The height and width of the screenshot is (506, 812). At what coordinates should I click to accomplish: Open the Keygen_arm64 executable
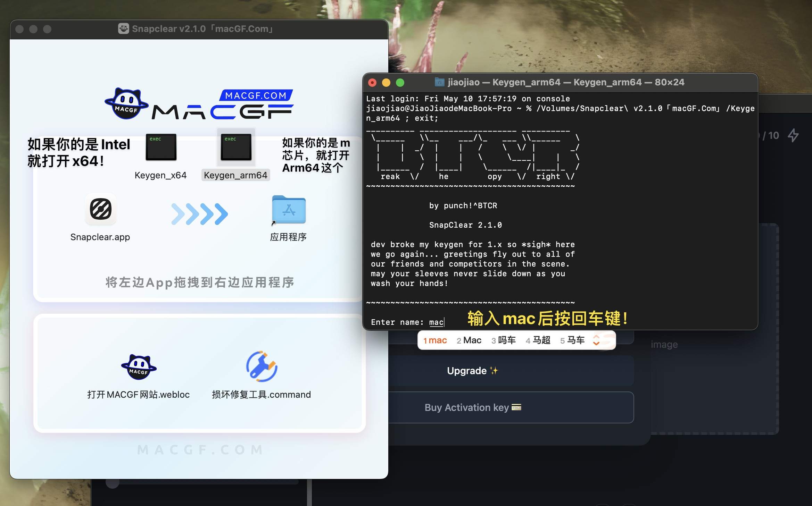tap(236, 147)
